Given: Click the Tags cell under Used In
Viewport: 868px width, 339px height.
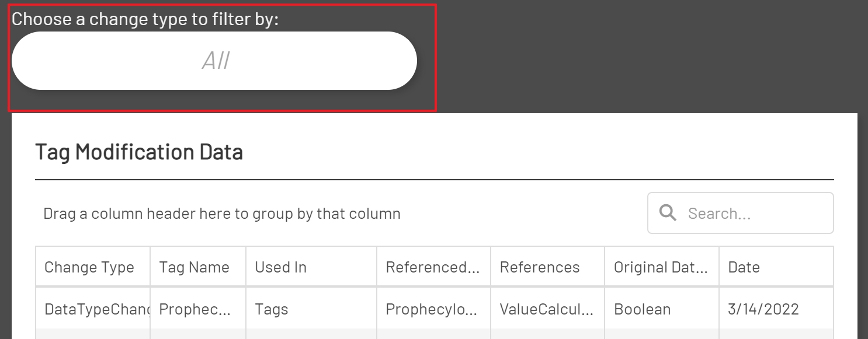Looking at the screenshot, I should [271, 309].
